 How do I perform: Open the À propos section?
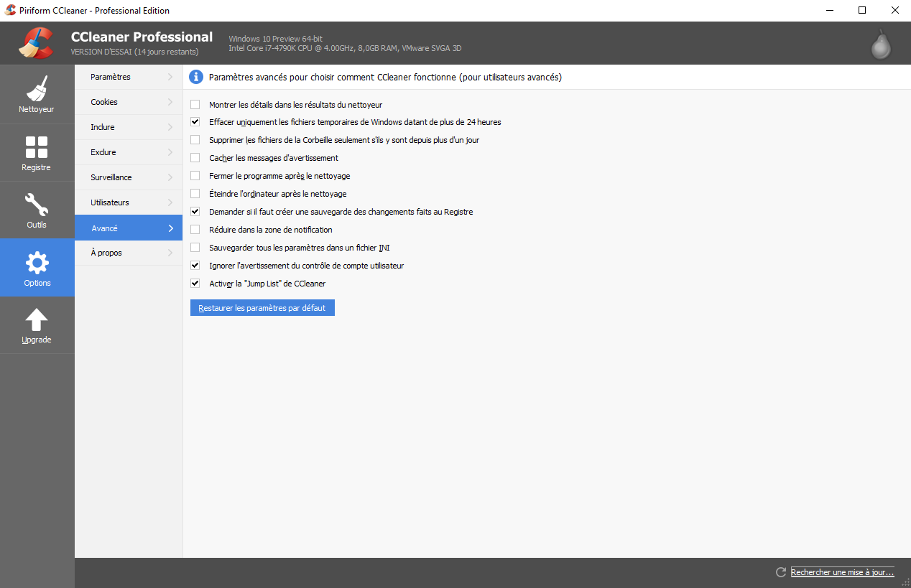pyautogui.click(x=128, y=252)
